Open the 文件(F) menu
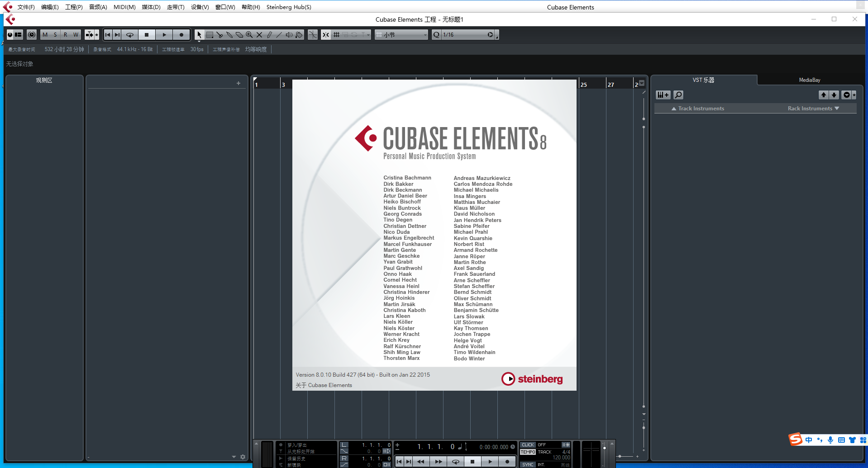The width and height of the screenshot is (868, 468). [26, 7]
